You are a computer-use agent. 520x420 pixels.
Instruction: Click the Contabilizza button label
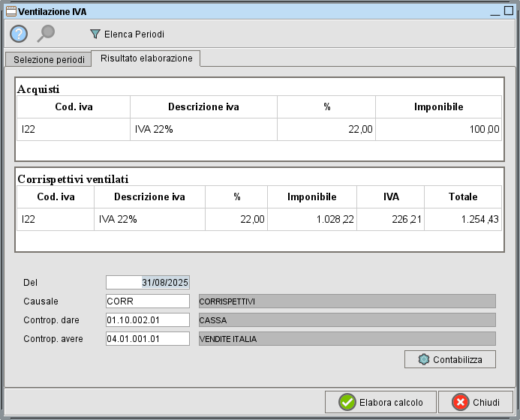coord(458,360)
